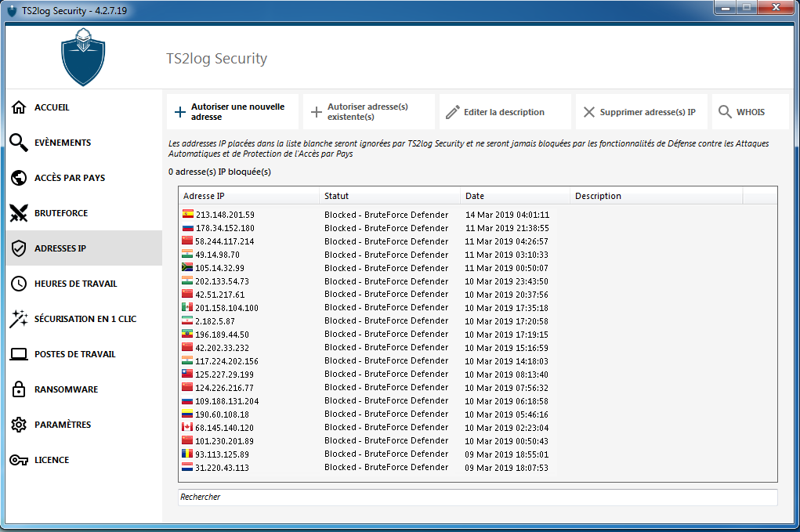
Task: Click the date 09 Mar 2019 18:55:01
Action: (x=507, y=454)
